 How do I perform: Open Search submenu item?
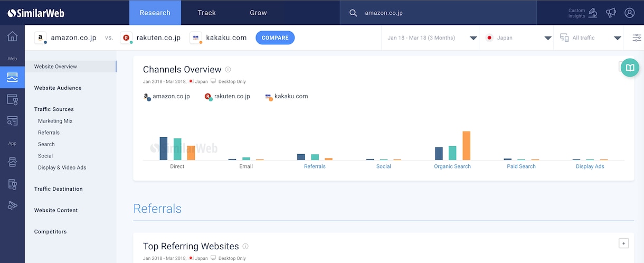coord(46,144)
